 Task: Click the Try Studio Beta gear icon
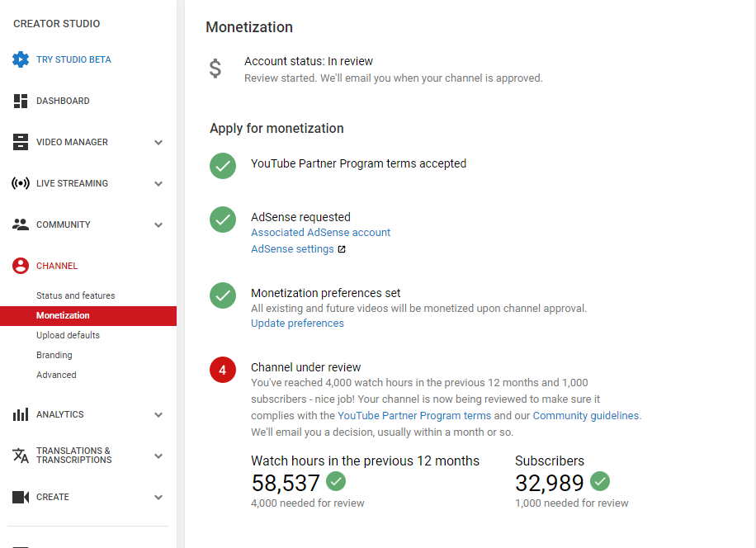[21, 59]
